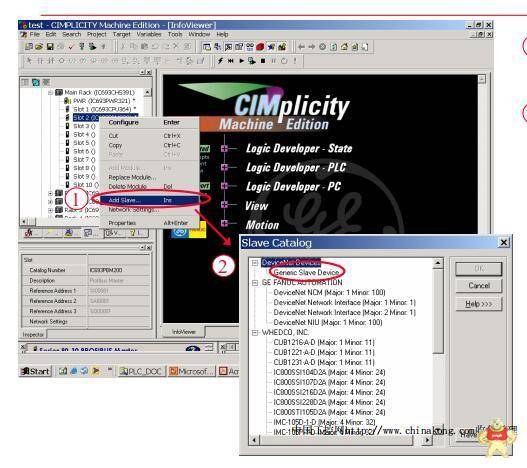Image resolution: width=527 pixels, height=468 pixels.
Task: Click Help >>> in Slave Catalog
Action: pyautogui.click(x=479, y=304)
